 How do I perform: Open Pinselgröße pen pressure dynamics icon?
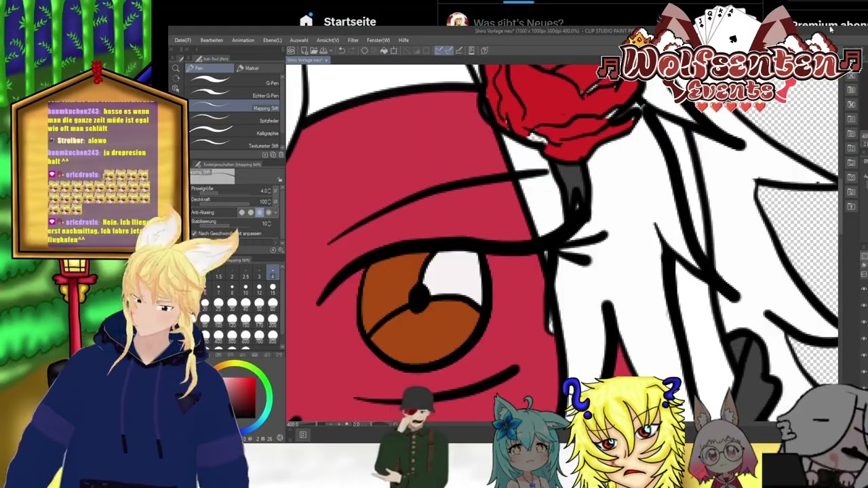[x=275, y=190]
